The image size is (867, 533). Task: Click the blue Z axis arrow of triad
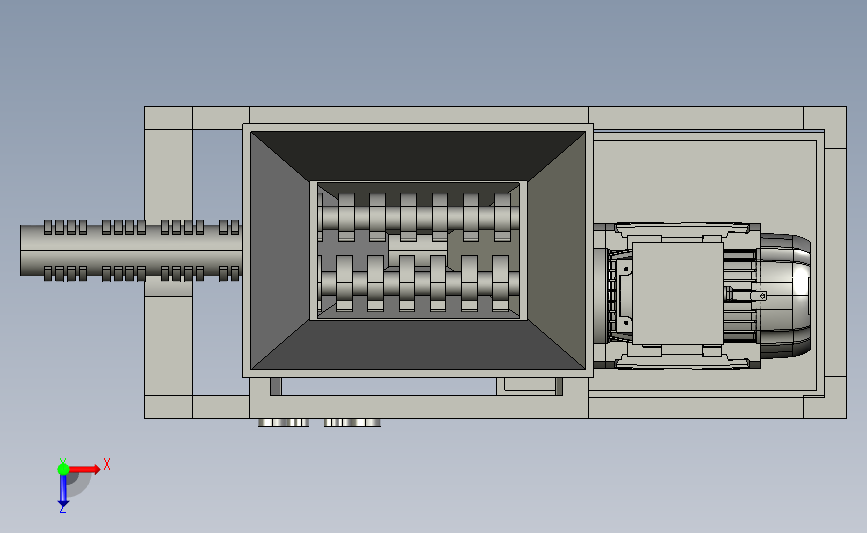coord(63,491)
